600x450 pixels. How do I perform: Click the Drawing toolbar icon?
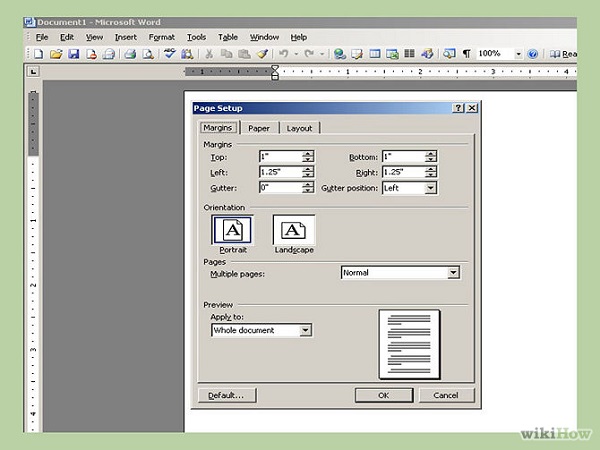click(427, 54)
